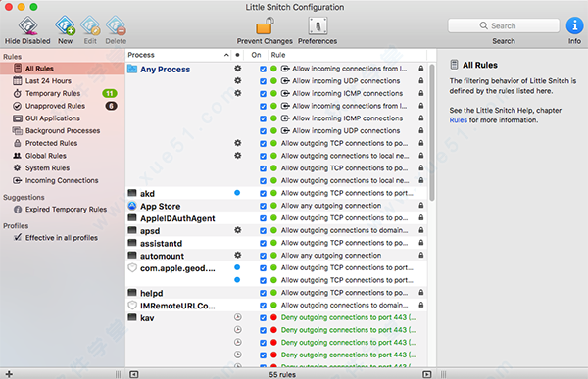The width and height of the screenshot is (588, 379).
Task: Click inside the Search field
Action: click(x=504, y=25)
